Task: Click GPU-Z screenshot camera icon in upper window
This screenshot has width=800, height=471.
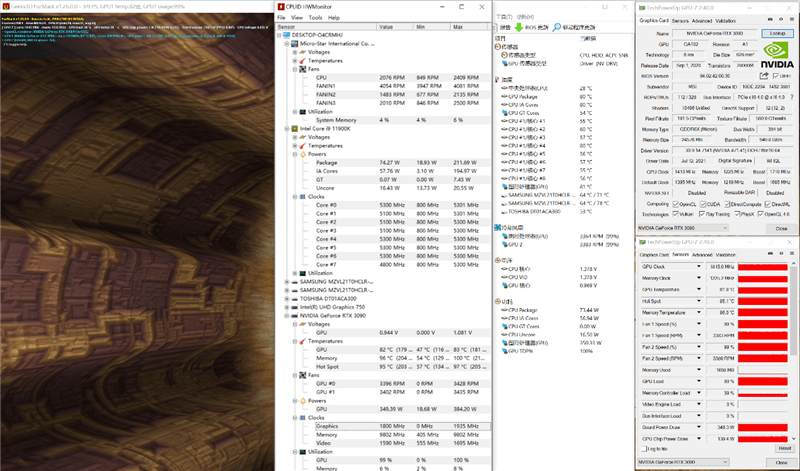Action: (x=770, y=20)
